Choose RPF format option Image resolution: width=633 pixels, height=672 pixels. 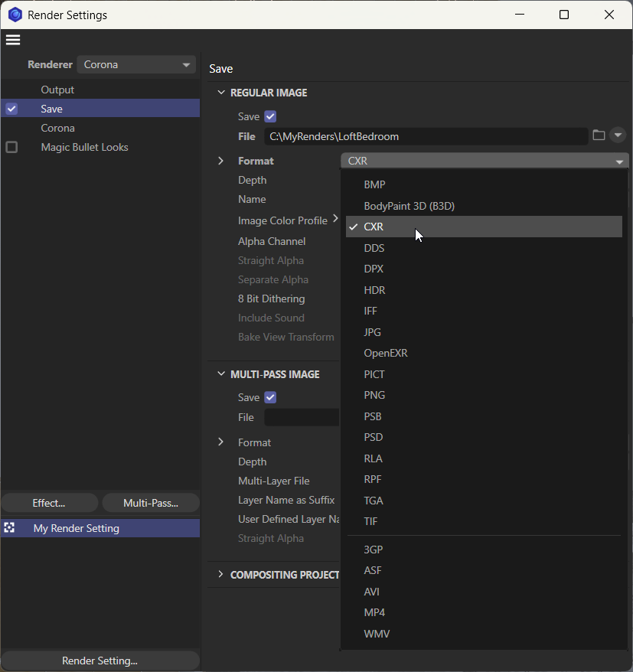click(x=484, y=479)
